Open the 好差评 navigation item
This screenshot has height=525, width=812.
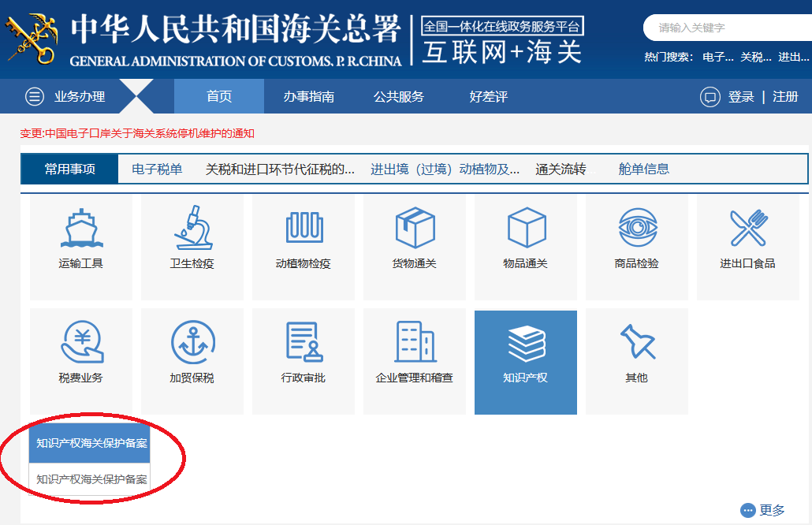[488, 96]
